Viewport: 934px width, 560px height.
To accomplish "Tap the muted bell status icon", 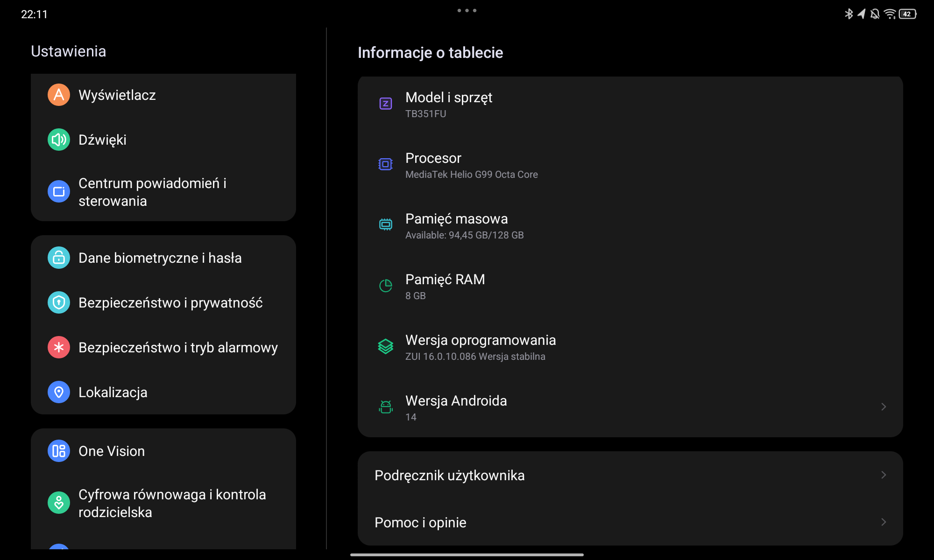I will click(x=875, y=14).
